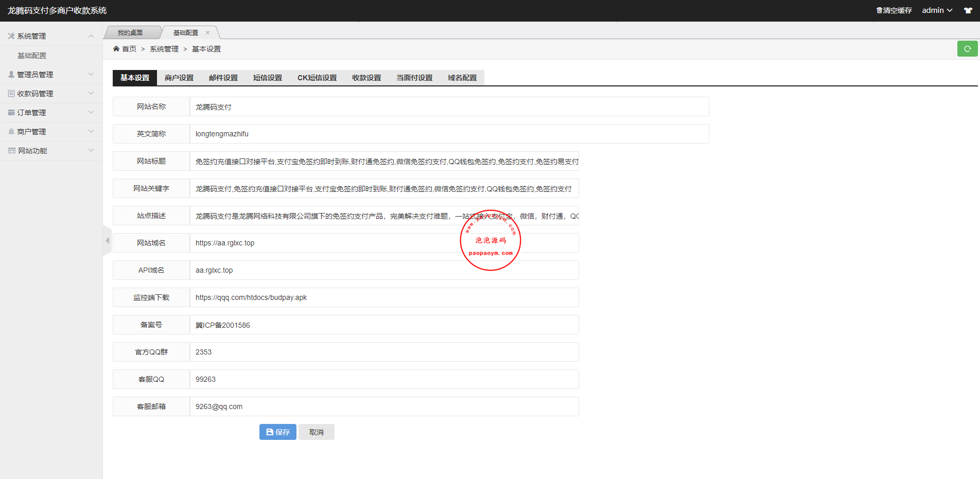The height and width of the screenshot is (479, 980).
Task: Collapse sidebar using left arrow handle
Action: pyautogui.click(x=107, y=241)
